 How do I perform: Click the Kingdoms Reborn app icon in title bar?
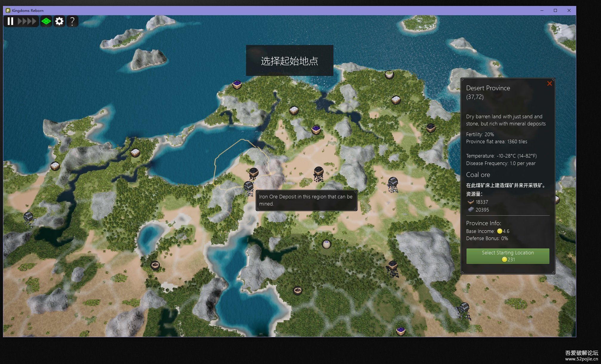pyautogui.click(x=8, y=10)
